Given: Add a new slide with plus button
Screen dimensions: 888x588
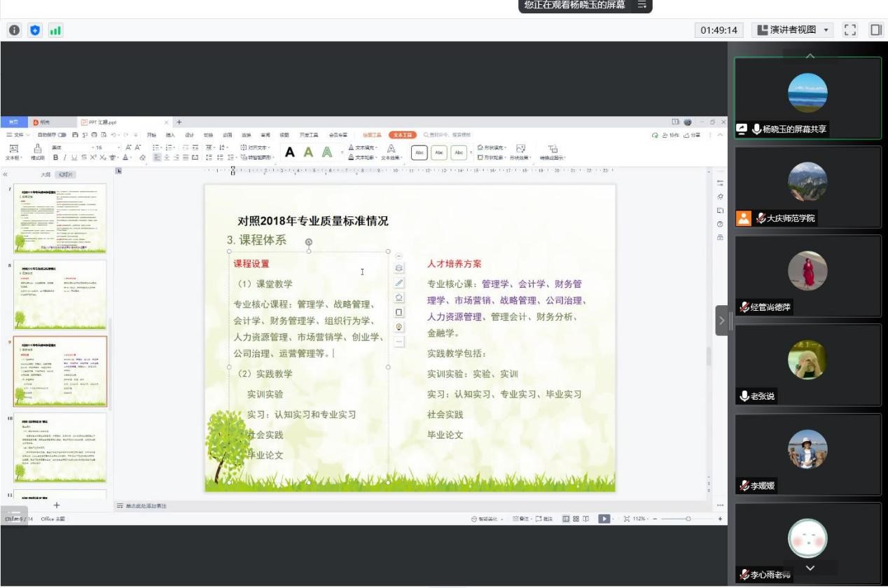Looking at the screenshot, I should [57, 505].
